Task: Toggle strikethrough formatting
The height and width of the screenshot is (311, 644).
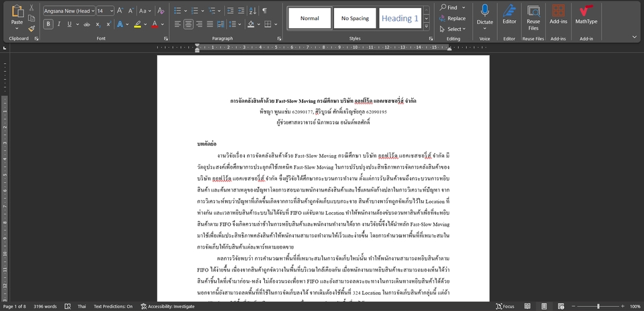Action: [87, 25]
